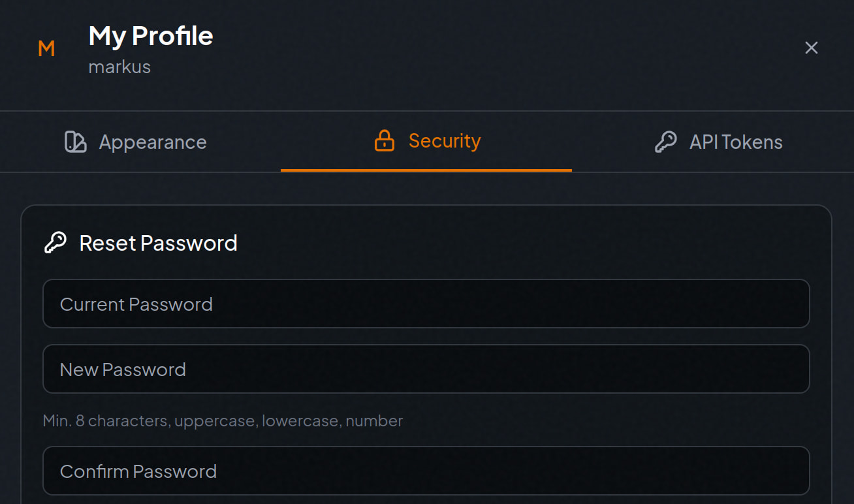Screen dimensions: 854x504
Task: Click the "New Password" placeholder text
Action: tap(123, 370)
